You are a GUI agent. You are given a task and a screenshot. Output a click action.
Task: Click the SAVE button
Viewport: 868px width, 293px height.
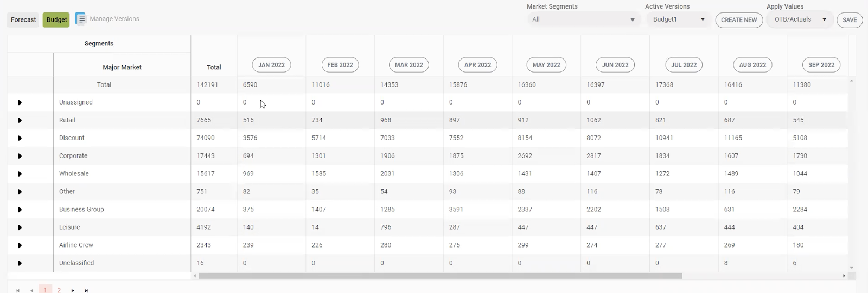point(850,20)
